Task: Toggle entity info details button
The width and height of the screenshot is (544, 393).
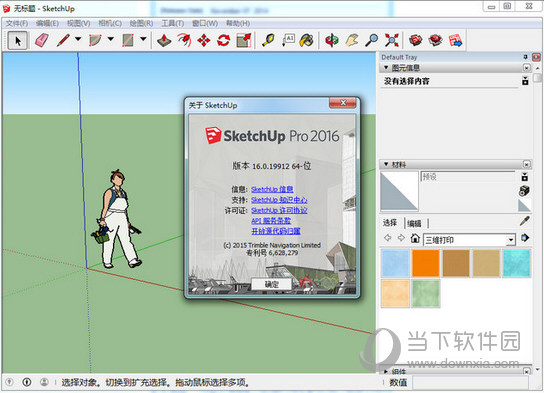Action: click(x=525, y=81)
